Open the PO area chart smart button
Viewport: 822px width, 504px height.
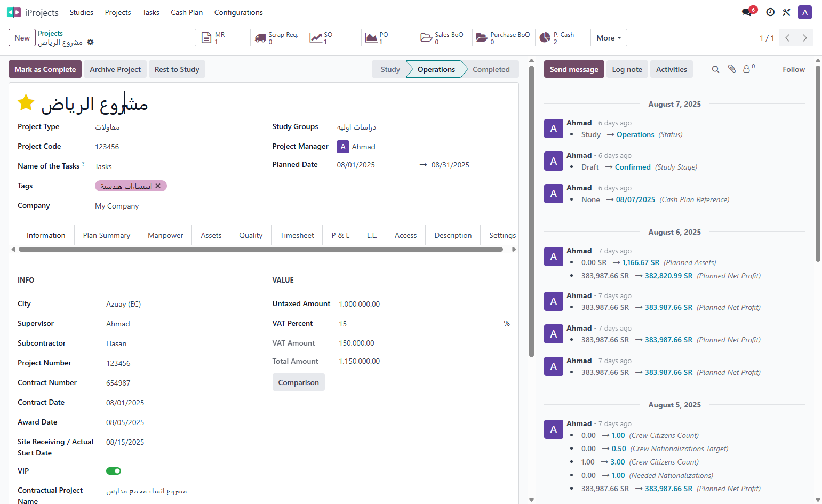[x=389, y=38]
